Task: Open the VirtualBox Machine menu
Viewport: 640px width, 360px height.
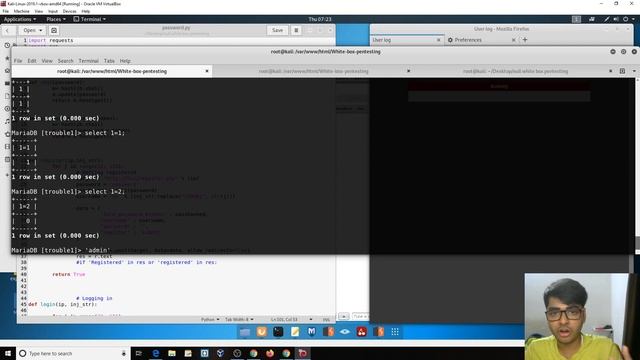Action: tap(21, 11)
